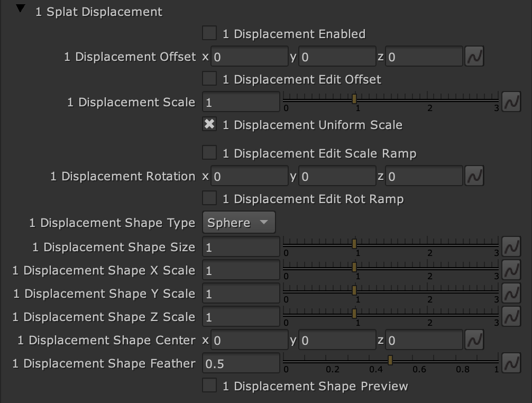The image size is (532, 403).
Task: Click the Displacement Offset x field
Action: pos(250,57)
